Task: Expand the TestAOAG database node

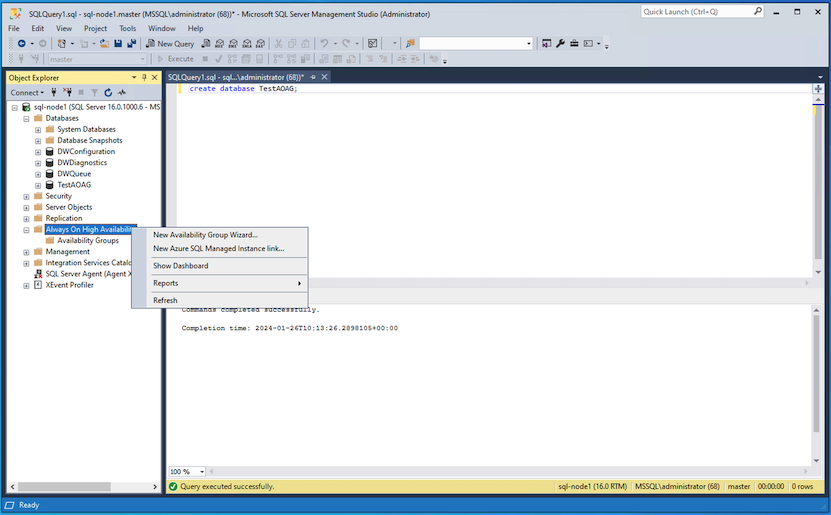Action: (x=38, y=185)
